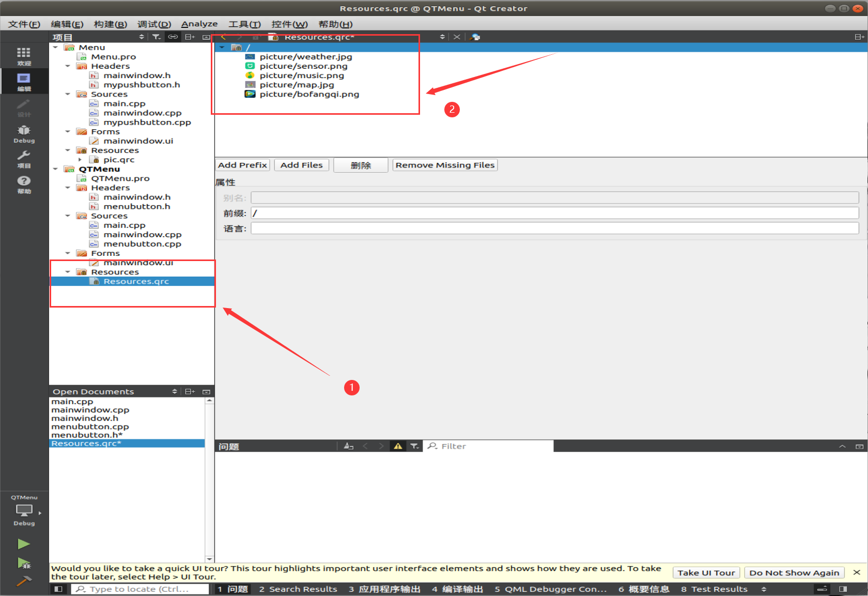Open the 调试 menu
This screenshot has height=596, width=868.
tap(154, 24)
